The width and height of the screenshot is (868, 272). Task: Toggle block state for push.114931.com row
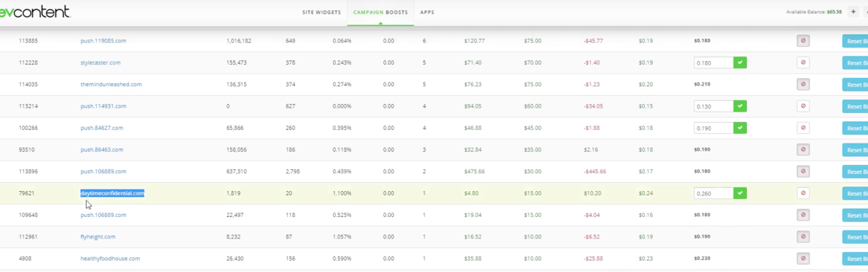click(x=803, y=106)
